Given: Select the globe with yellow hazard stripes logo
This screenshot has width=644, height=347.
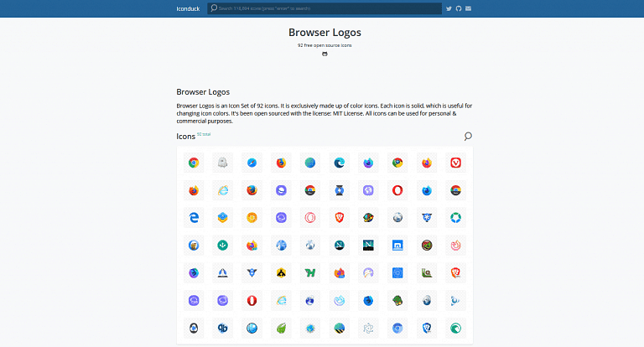Looking at the screenshot, I should coord(340,328).
